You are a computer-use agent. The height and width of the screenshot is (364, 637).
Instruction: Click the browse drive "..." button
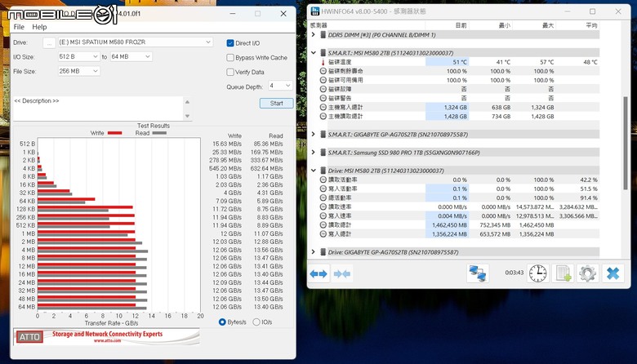point(49,42)
